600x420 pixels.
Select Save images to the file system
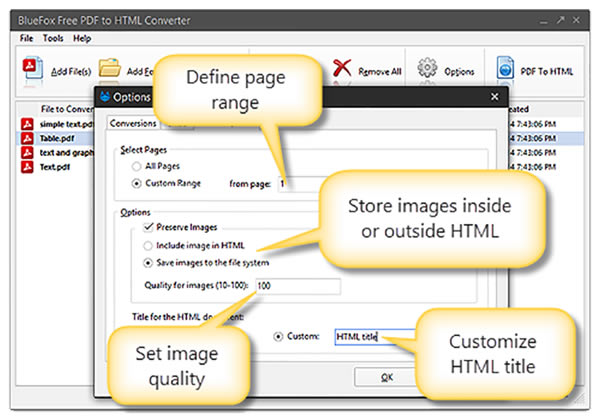pos(148,262)
